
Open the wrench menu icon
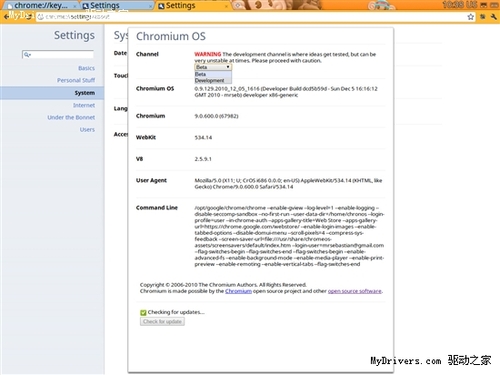coord(494,17)
